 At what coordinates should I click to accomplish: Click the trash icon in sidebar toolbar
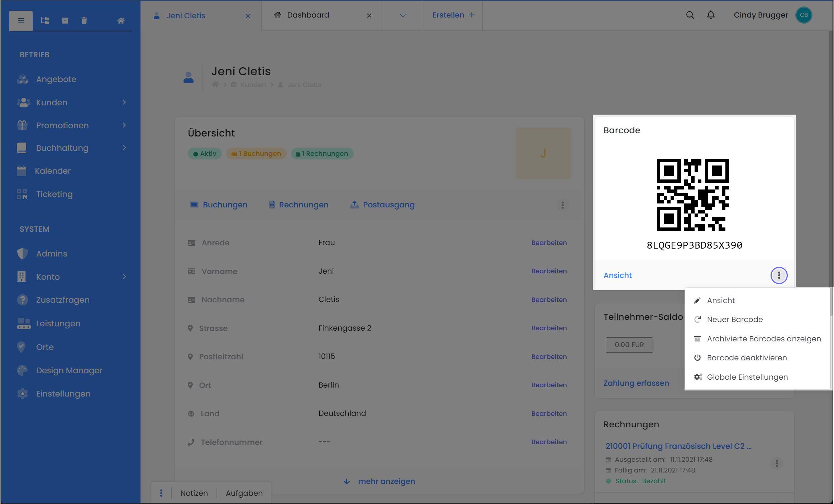(x=84, y=21)
